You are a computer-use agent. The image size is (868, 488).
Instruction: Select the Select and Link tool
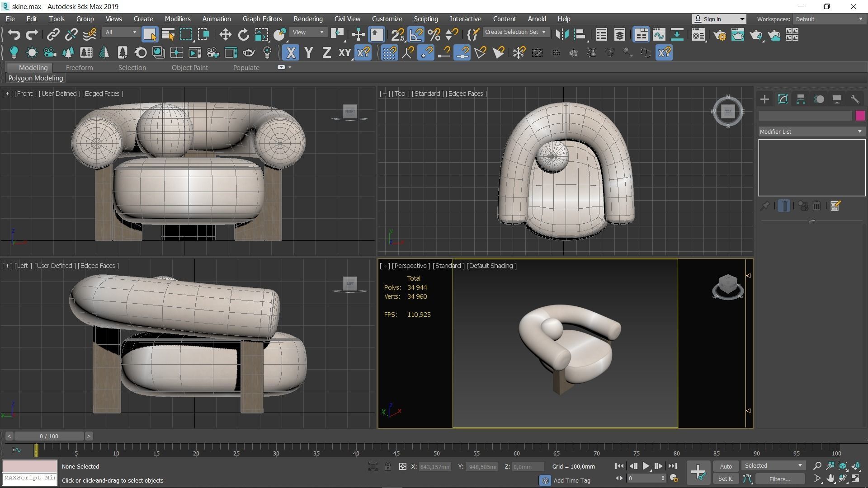(53, 34)
